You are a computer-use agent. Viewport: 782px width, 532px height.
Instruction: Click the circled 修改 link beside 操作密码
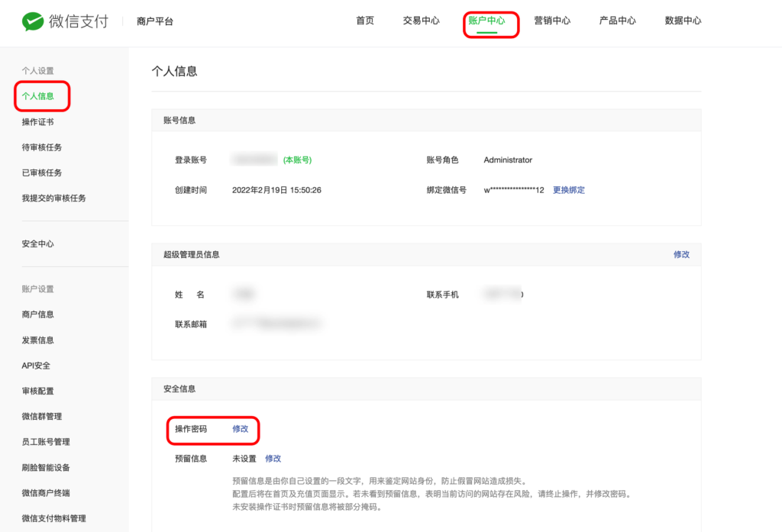tap(241, 430)
